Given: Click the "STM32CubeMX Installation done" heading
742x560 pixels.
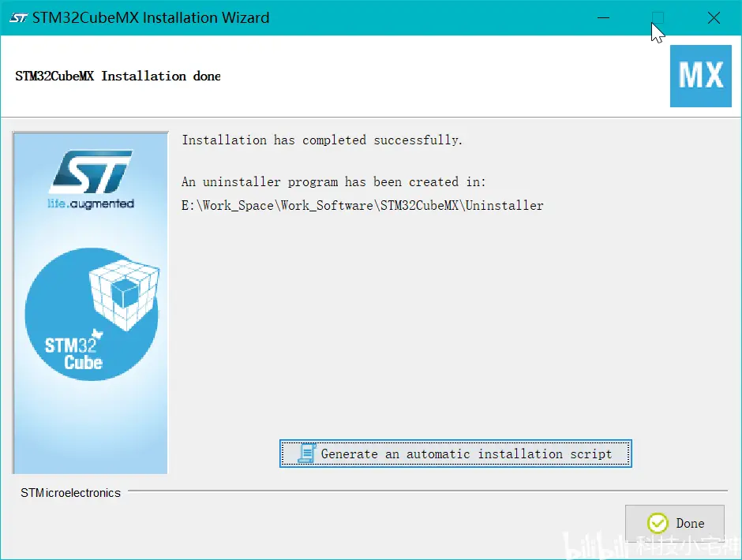Looking at the screenshot, I should (x=118, y=77).
